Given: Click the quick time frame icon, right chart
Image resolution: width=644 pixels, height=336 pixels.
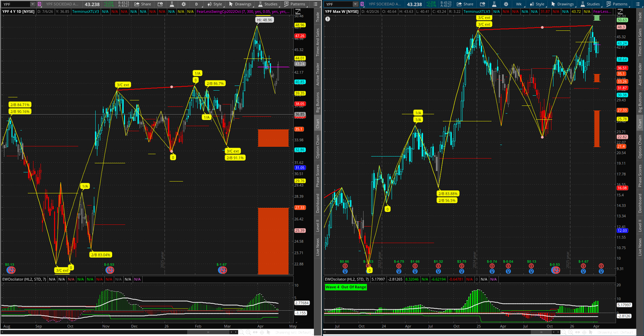Looking at the screenshot, I should click(482, 4).
